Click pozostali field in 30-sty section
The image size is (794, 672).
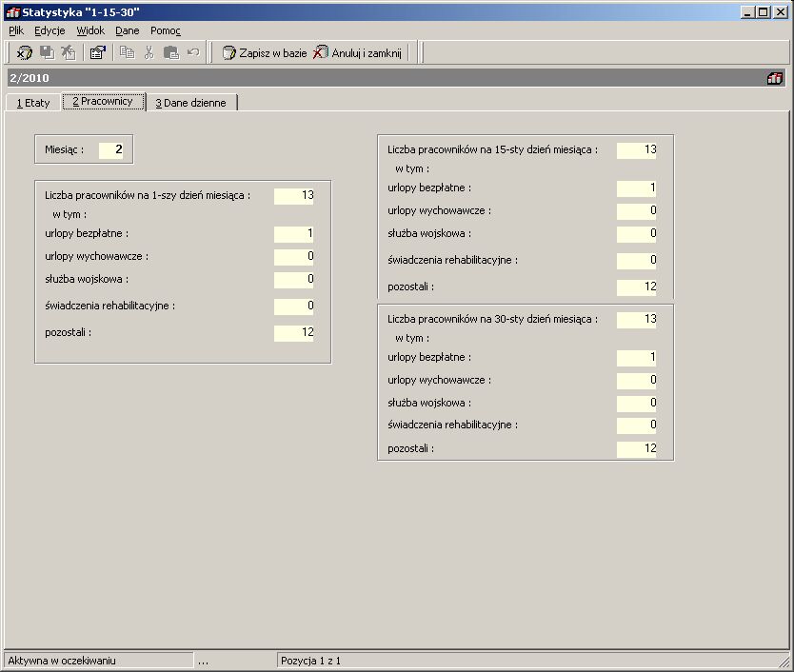pos(637,448)
